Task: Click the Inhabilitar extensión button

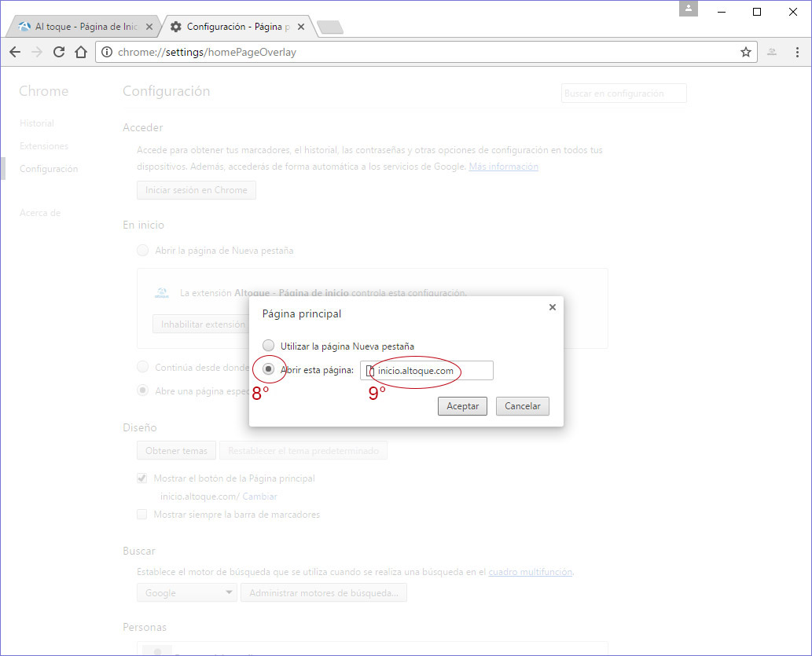Action: [201, 324]
